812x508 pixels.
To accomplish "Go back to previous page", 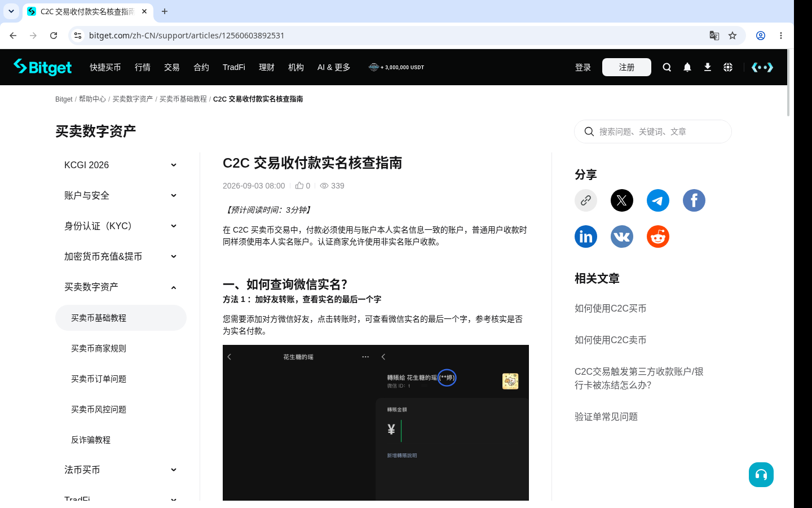I will (x=13, y=36).
